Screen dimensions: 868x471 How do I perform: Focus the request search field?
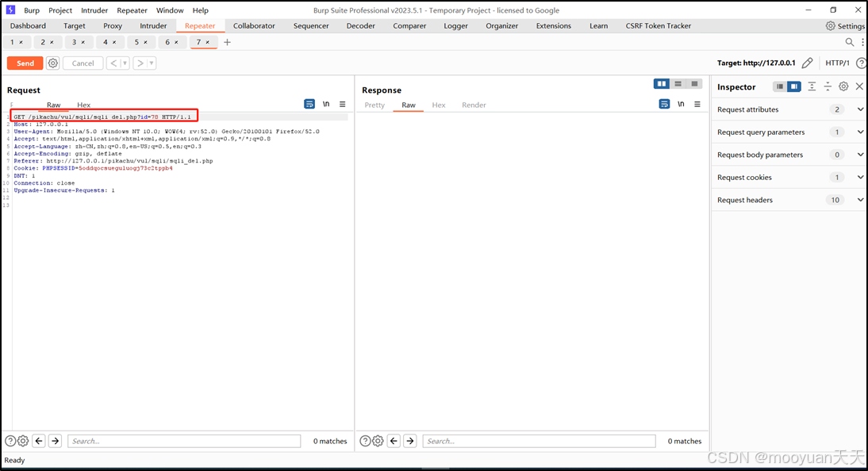point(184,441)
